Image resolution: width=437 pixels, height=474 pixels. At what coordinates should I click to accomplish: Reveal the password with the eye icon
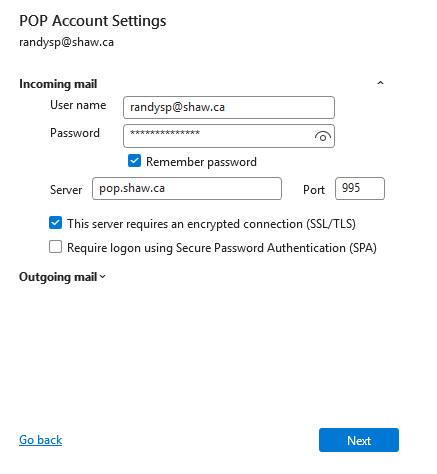(x=322, y=136)
